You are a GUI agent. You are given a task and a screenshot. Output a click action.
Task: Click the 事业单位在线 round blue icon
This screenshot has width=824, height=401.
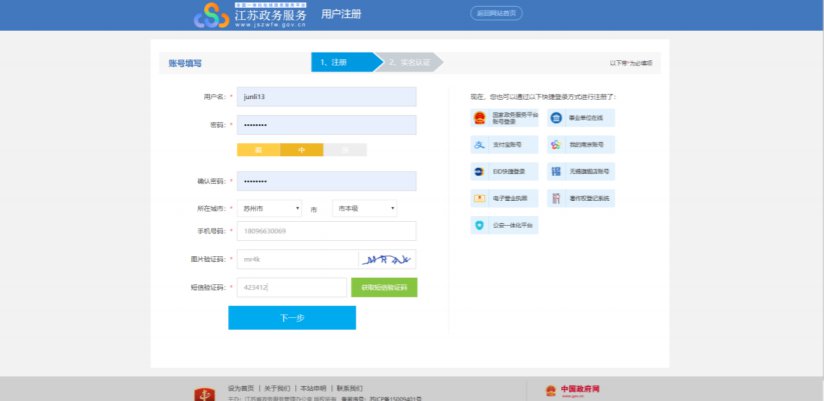557,118
